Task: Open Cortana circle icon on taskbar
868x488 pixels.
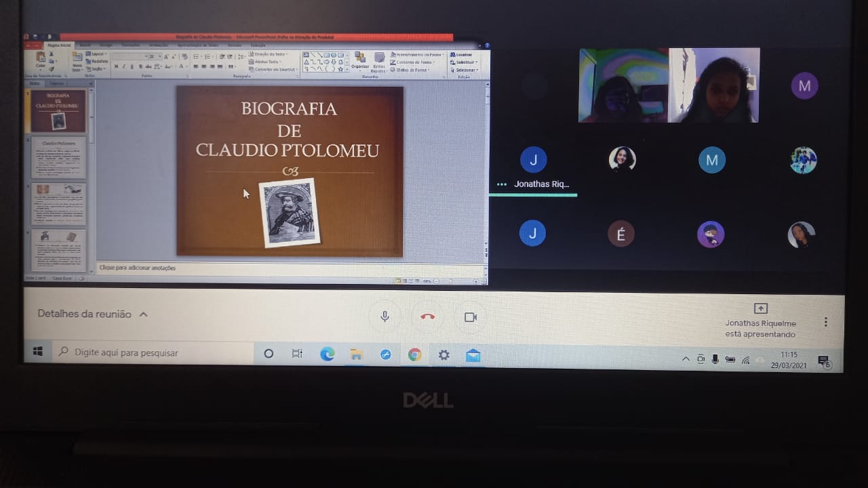Action: coord(269,353)
